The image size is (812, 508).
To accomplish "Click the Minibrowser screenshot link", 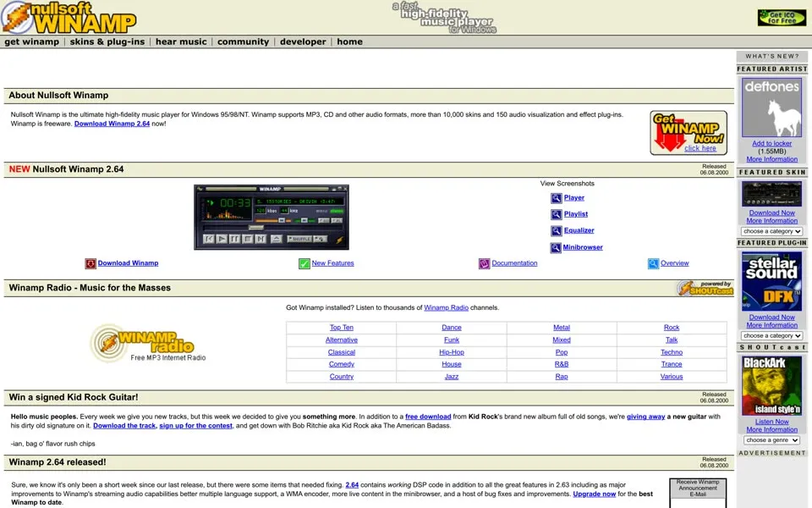I will point(583,248).
